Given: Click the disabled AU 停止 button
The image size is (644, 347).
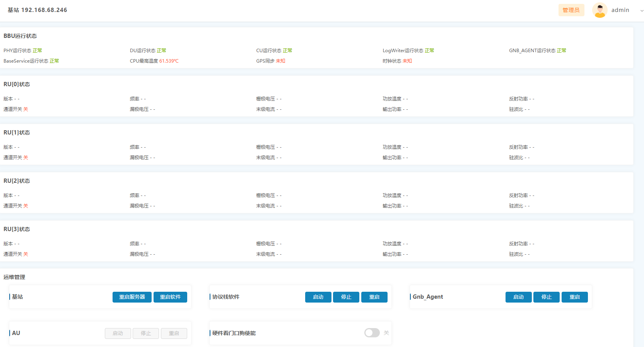Looking at the screenshot, I should pos(146,333).
